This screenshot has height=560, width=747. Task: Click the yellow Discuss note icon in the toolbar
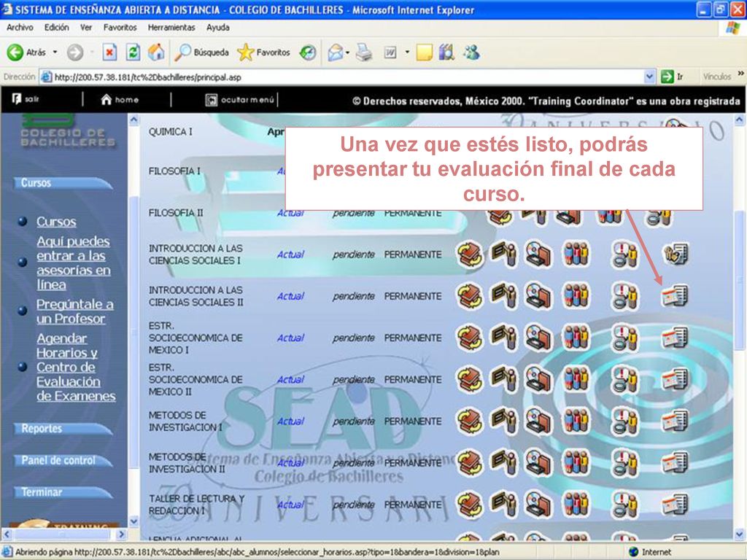point(424,52)
